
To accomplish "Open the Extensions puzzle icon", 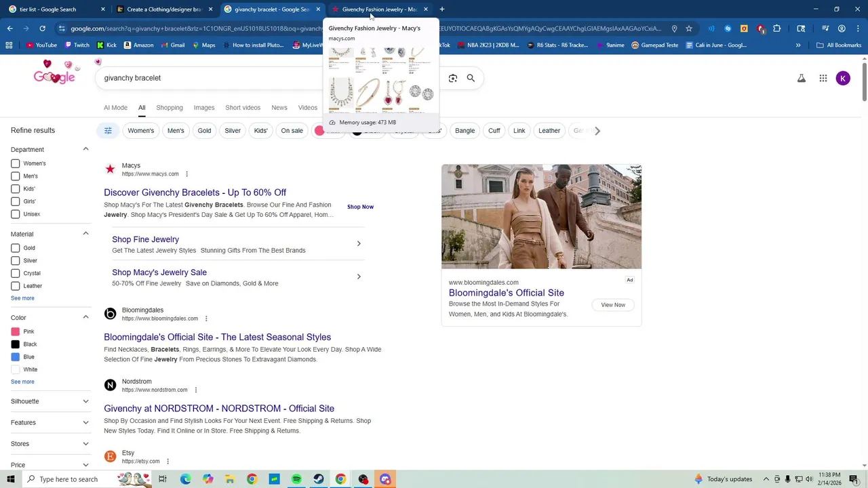I will [x=777, y=28].
